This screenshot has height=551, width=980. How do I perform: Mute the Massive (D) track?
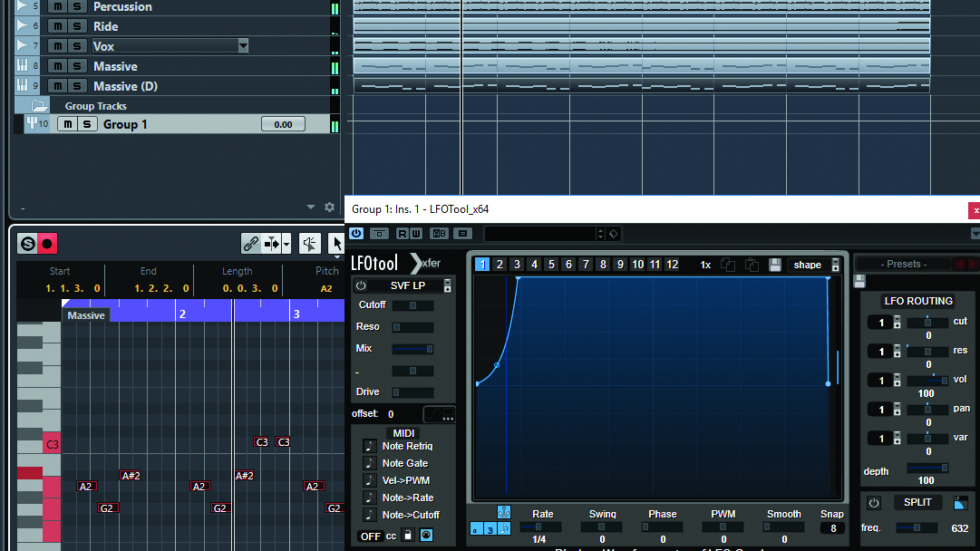pyautogui.click(x=57, y=86)
